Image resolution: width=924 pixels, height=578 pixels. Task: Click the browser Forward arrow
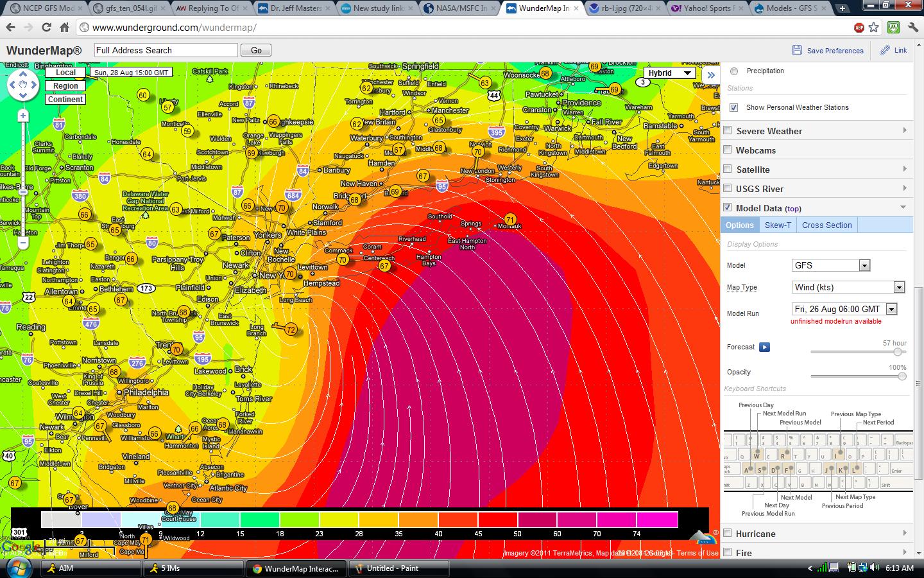click(x=28, y=28)
